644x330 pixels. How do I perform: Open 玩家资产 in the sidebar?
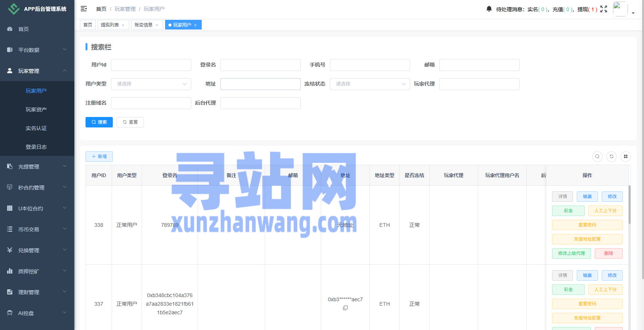coord(36,110)
